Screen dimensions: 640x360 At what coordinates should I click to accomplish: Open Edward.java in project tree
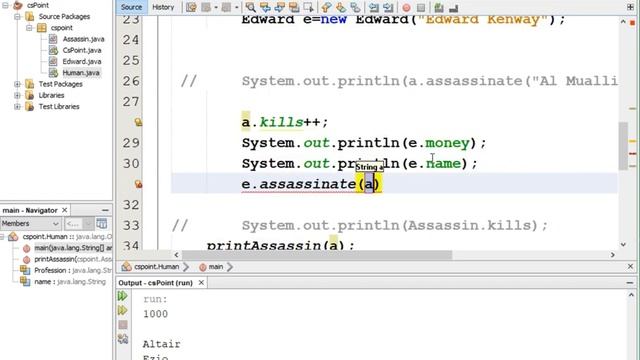(x=82, y=62)
